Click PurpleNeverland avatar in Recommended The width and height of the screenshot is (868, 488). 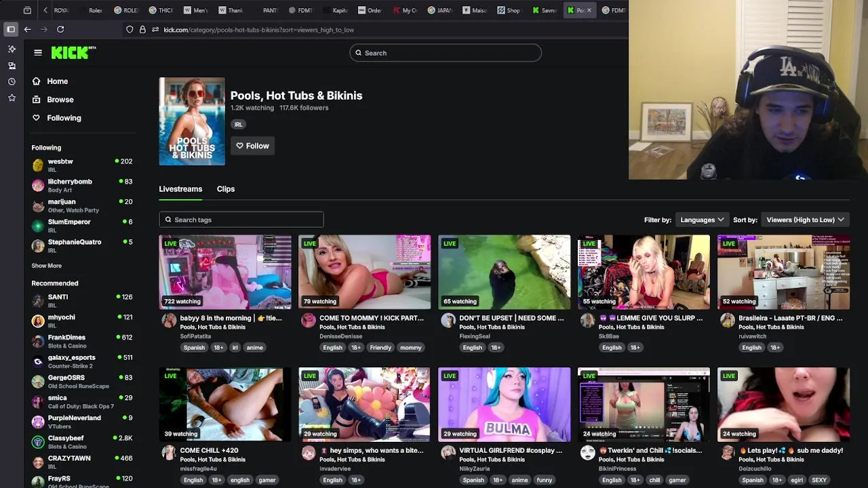point(38,422)
